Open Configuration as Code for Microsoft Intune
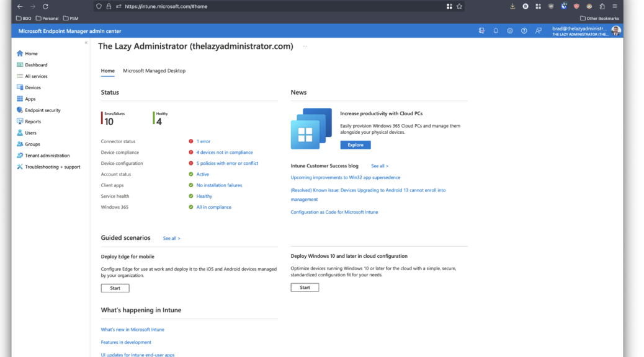The width and height of the screenshot is (644, 357). 334,212
